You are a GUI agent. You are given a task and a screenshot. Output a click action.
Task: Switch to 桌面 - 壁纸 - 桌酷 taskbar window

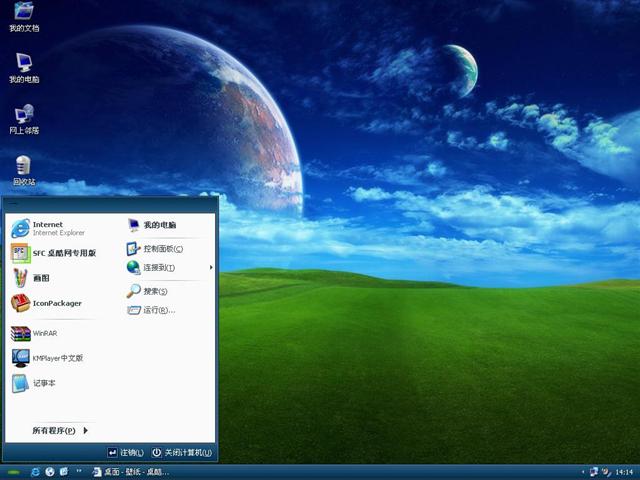coord(131,472)
